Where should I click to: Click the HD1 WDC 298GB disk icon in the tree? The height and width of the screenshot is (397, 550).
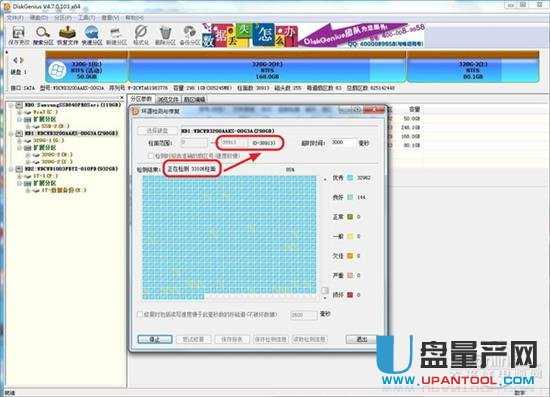(x=19, y=133)
